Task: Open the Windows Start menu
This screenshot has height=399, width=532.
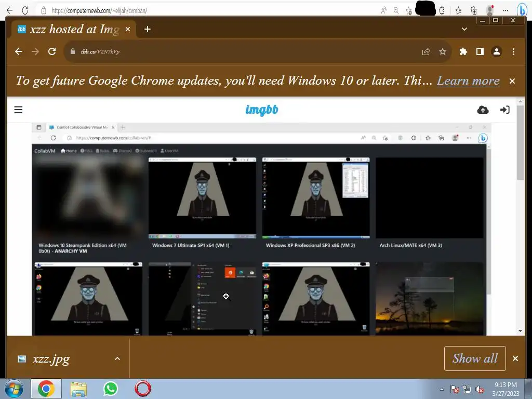Action: 14,389
